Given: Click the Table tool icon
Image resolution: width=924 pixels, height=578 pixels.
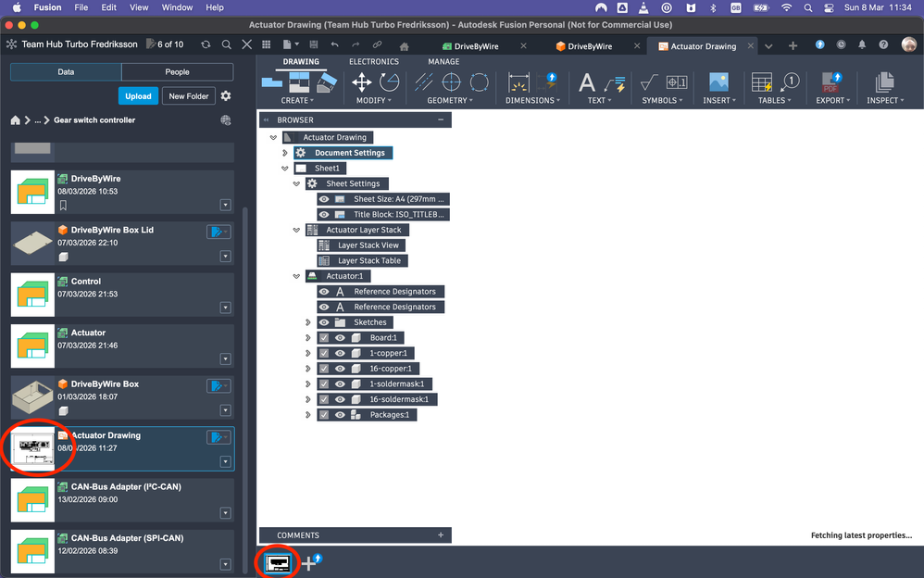Looking at the screenshot, I should click(x=762, y=82).
